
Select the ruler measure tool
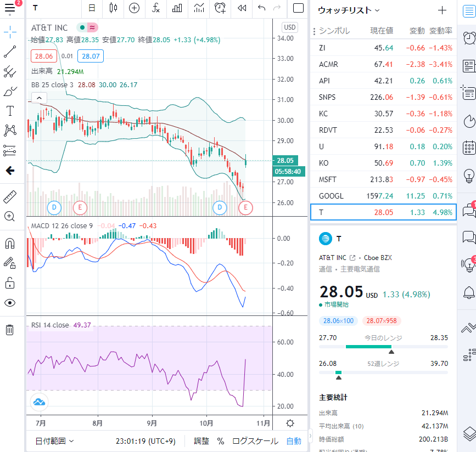(x=10, y=197)
